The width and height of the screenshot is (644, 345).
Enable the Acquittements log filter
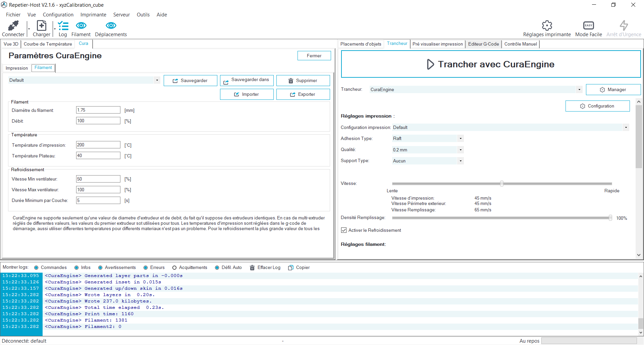click(x=174, y=268)
